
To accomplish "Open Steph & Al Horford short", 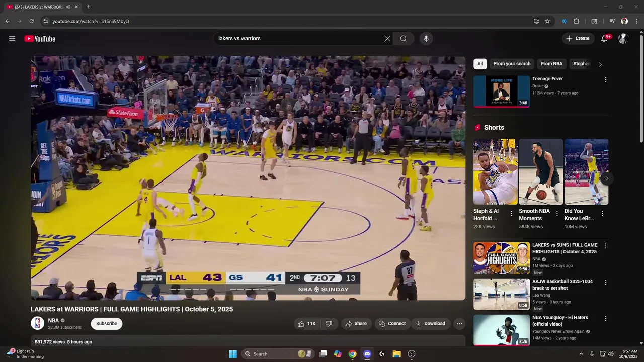I will [x=496, y=172].
